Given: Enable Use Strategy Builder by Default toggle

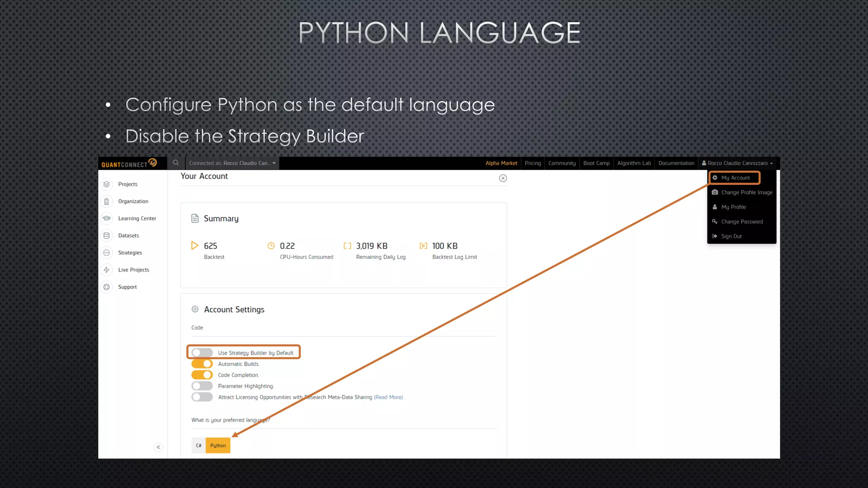Looking at the screenshot, I should click(202, 353).
